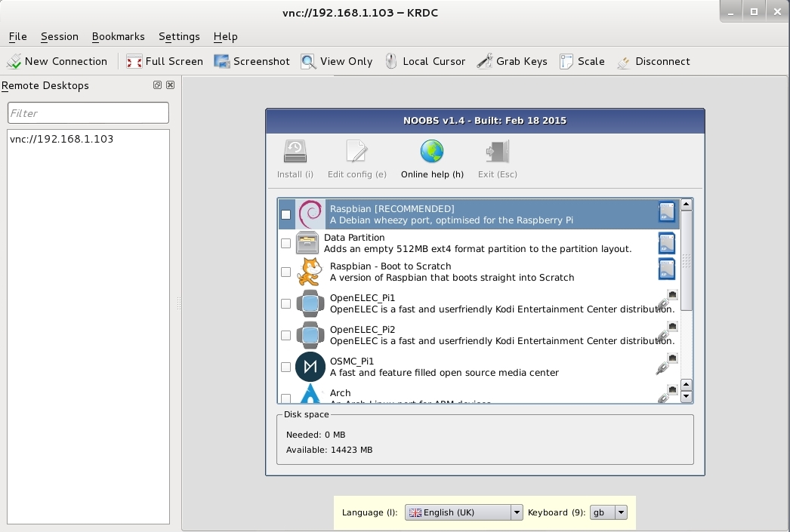This screenshot has height=532, width=790.
Task: Click the OS list scrollbar up arrow at top
Action: (x=686, y=204)
